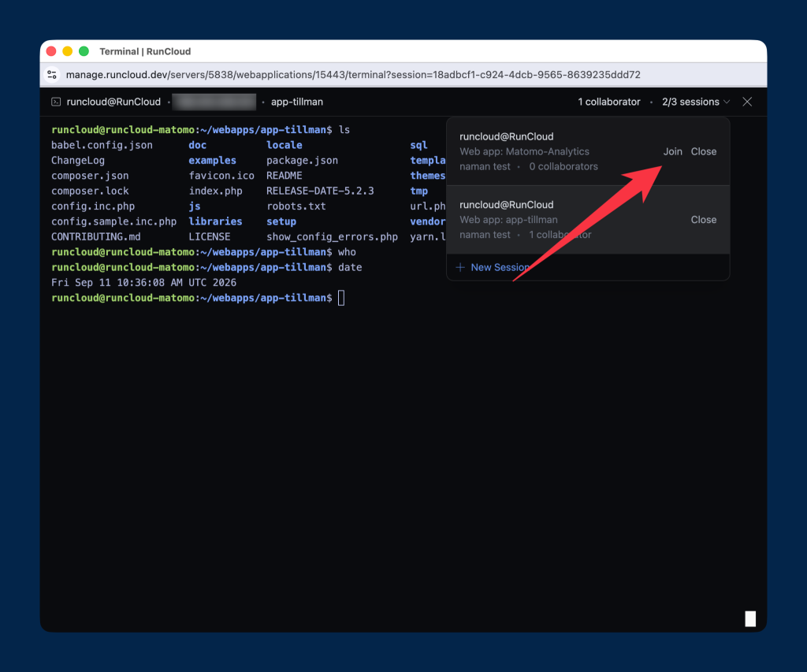Click composer.json in the listing
Viewport: 807px width, 672px height.
click(x=90, y=176)
